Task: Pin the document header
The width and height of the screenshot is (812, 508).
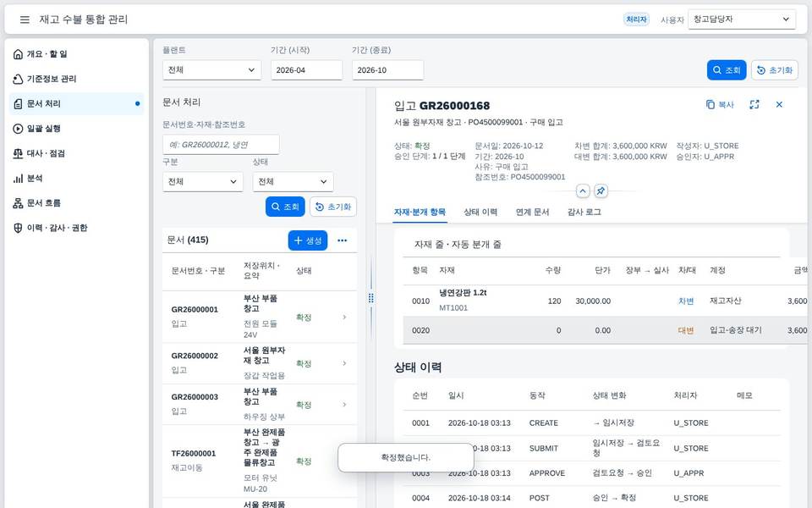Action: click(x=601, y=191)
